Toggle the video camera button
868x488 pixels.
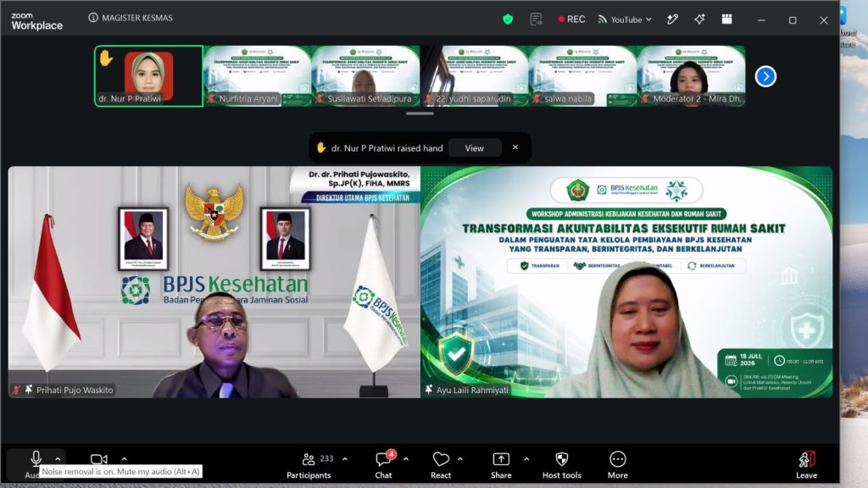click(99, 459)
